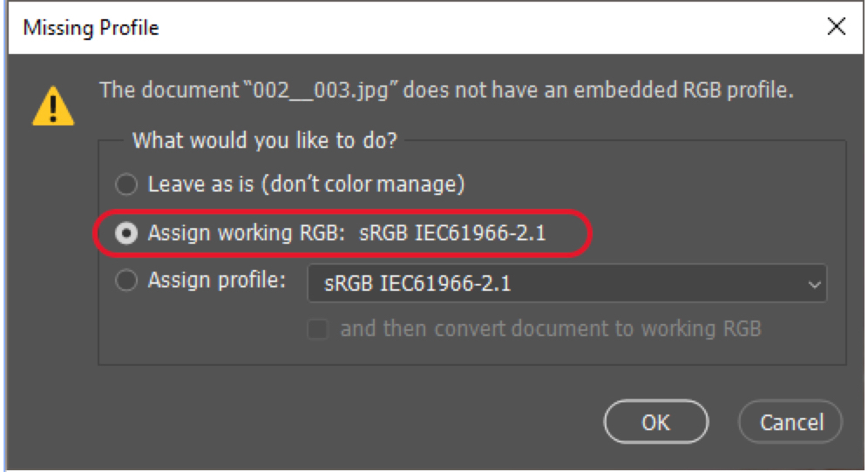Image resolution: width=868 pixels, height=472 pixels.
Task: Confirm the dialog with the OK button
Action: 656,422
